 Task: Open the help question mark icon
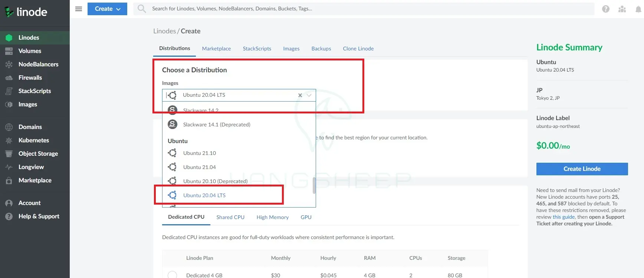click(606, 9)
